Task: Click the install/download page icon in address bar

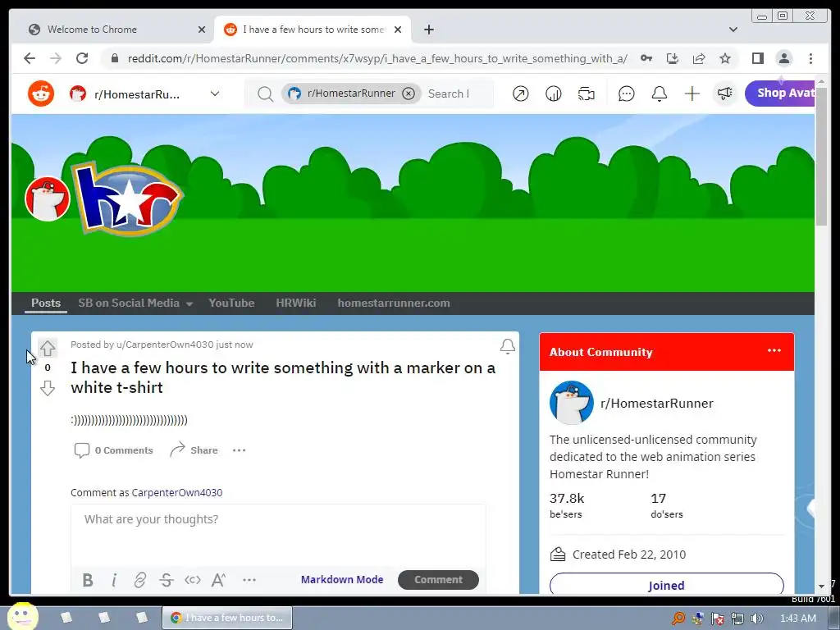Action: (673, 58)
